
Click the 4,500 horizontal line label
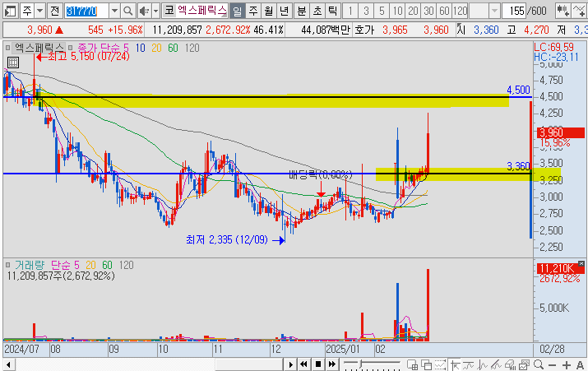pyautogui.click(x=518, y=90)
